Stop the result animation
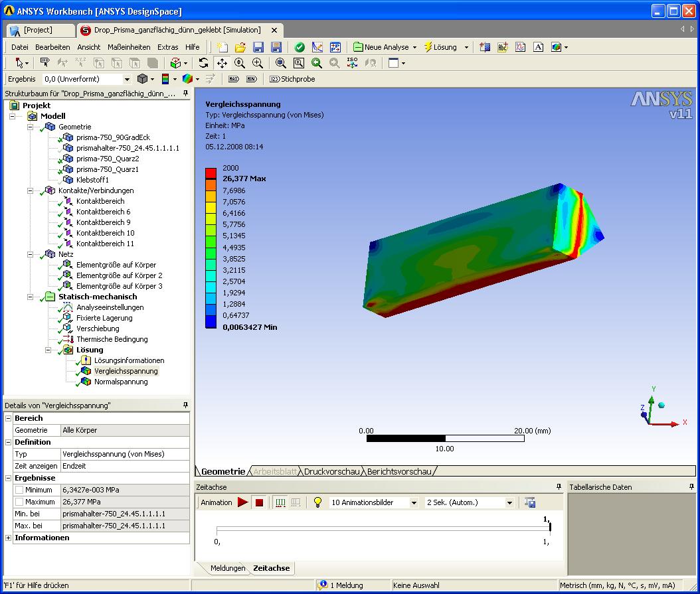 click(x=260, y=502)
